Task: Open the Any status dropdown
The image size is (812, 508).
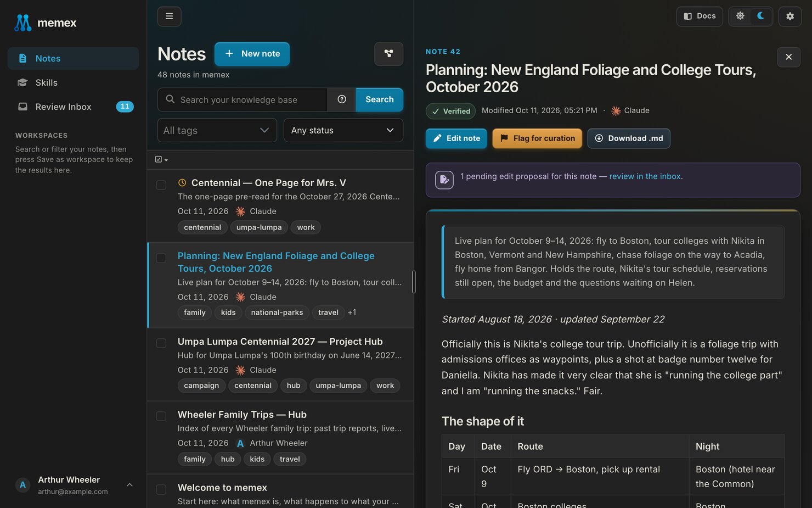Action: (343, 130)
